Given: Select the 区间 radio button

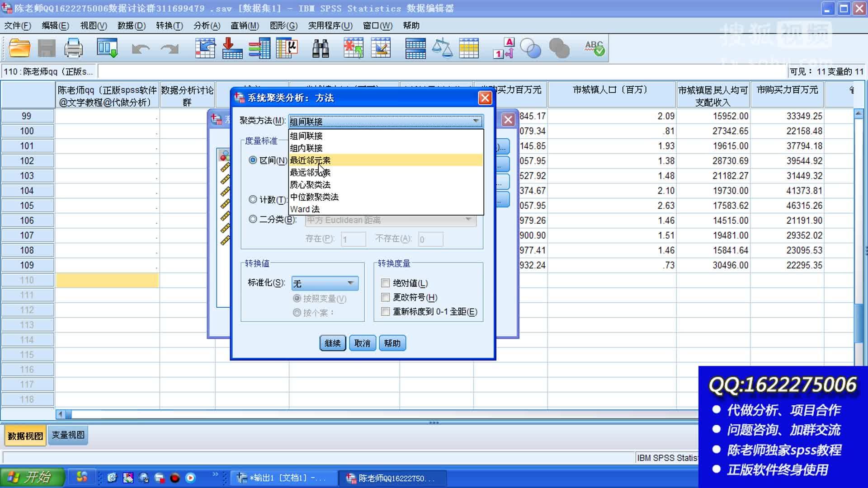Looking at the screenshot, I should [x=253, y=160].
